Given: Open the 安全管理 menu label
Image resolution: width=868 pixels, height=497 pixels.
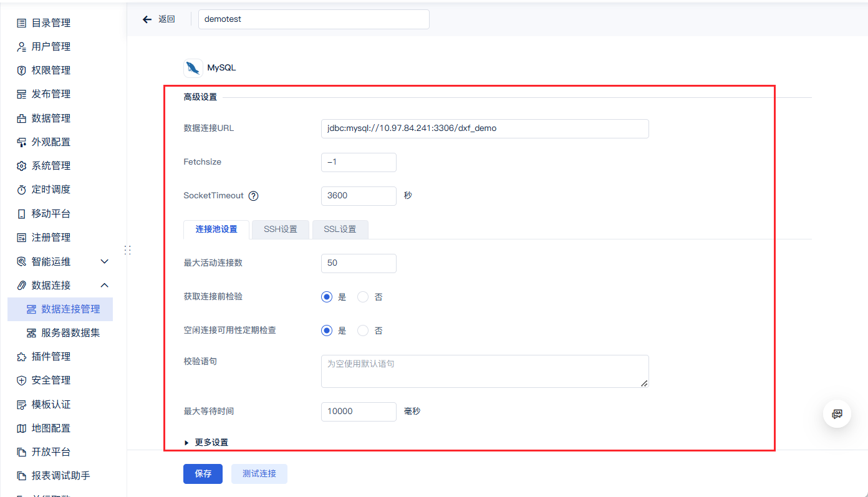Looking at the screenshot, I should pos(51,380).
